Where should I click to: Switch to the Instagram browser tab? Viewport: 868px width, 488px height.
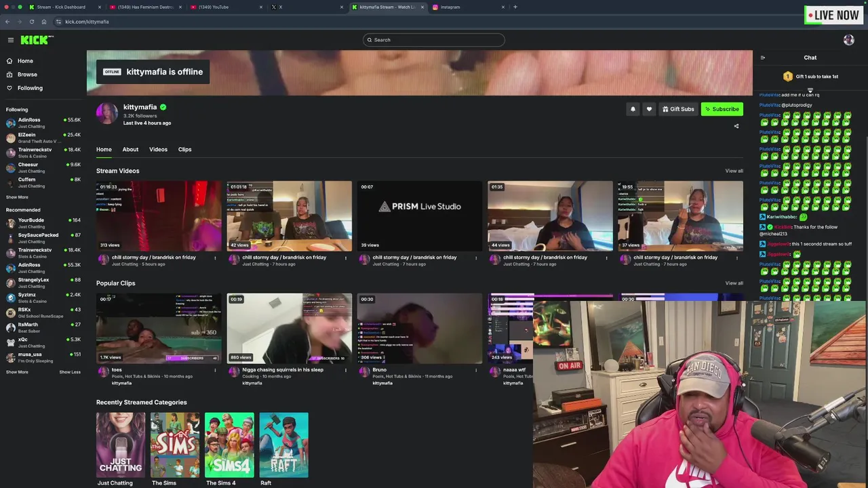point(468,7)
